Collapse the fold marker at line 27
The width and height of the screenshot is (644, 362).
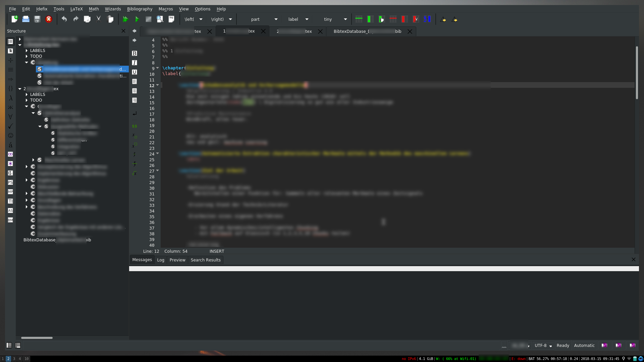coord(158,171)
